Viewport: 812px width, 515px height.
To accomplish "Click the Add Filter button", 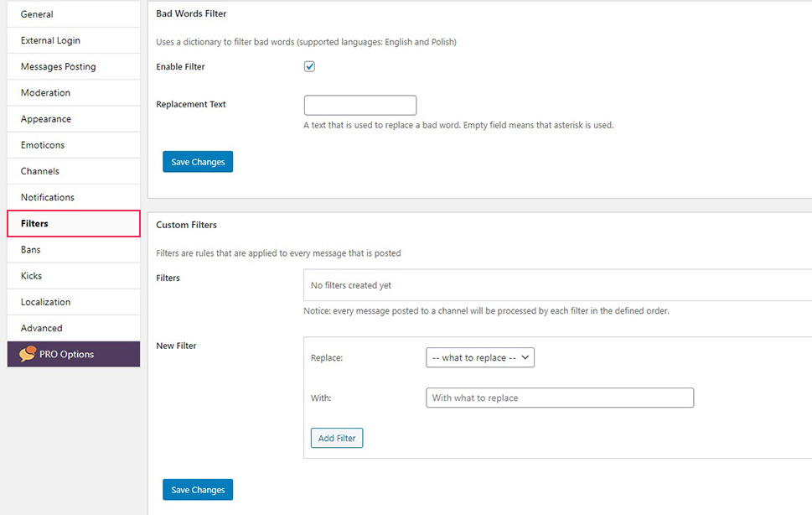I will (x=337, y=438).
